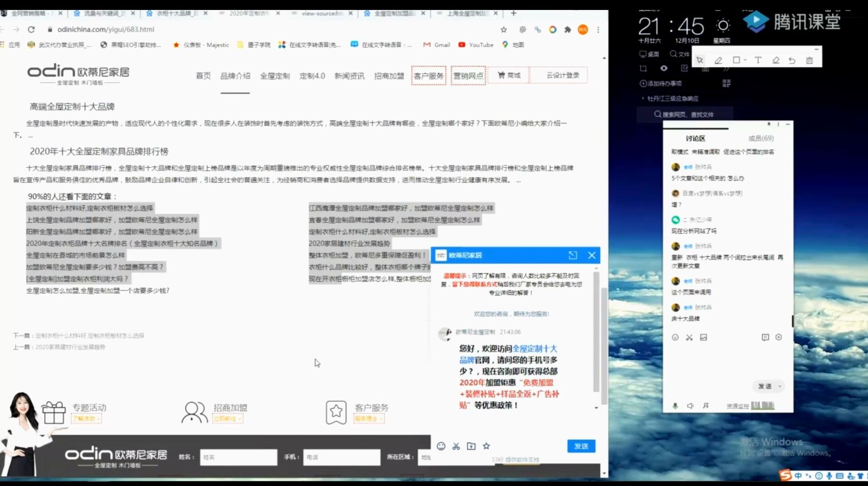868x486 pixels.
Task: Open emoji icon in customer chat popup
Action: click(x=441, y=446)
